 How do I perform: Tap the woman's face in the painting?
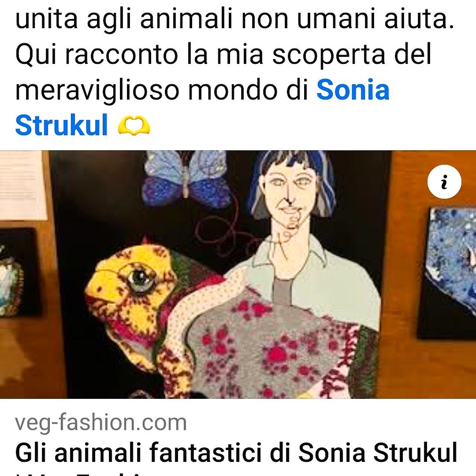tap(289, 194)
